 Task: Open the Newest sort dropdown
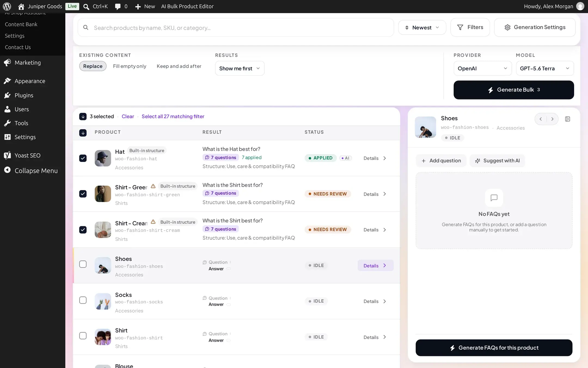[422, 28]
